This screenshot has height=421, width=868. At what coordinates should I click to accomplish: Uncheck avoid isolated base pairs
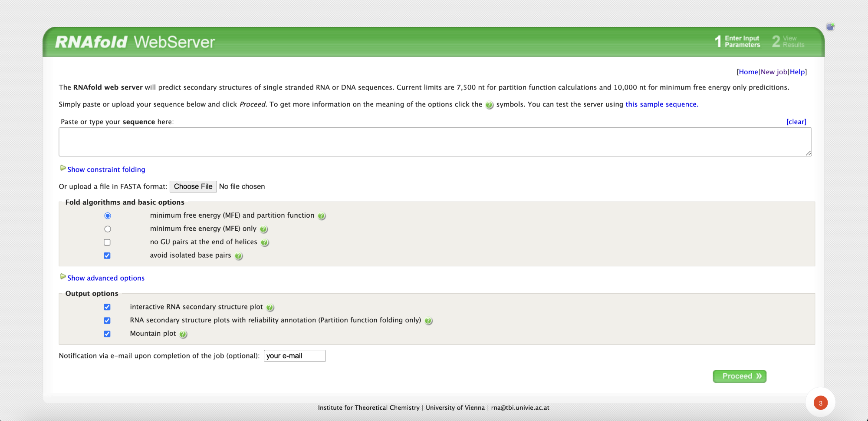107,255
